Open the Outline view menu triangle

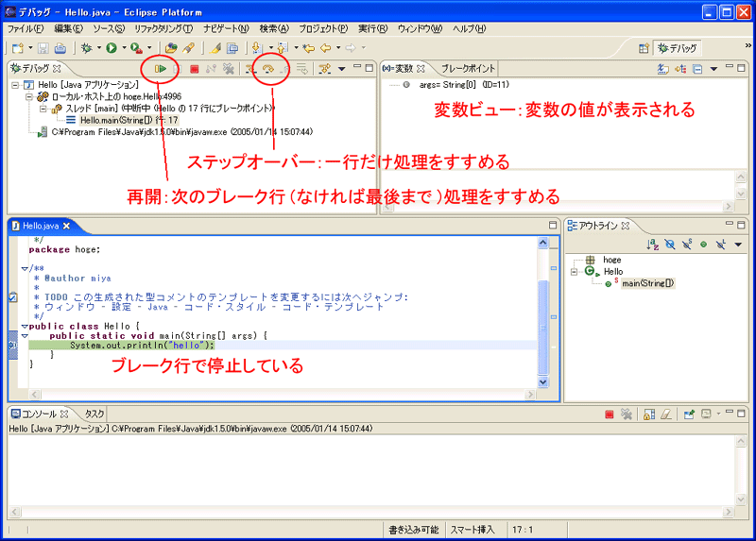738,245
